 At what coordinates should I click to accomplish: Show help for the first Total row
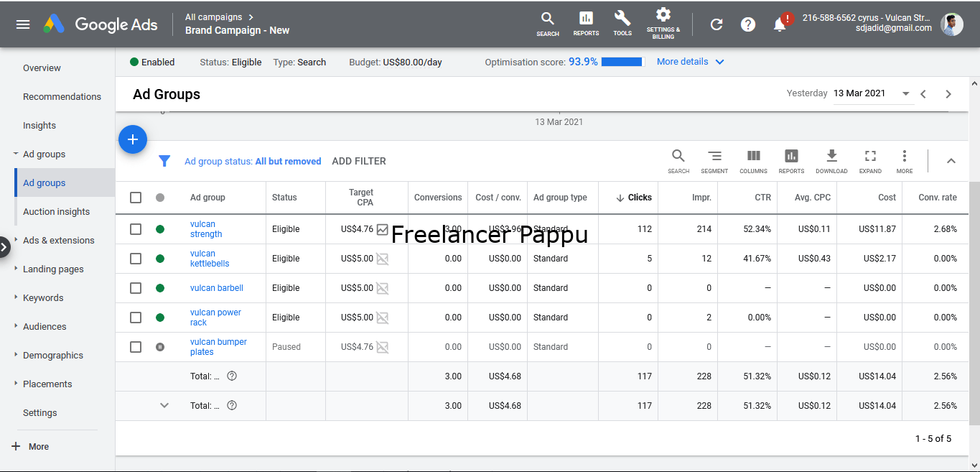pos(232,376)
